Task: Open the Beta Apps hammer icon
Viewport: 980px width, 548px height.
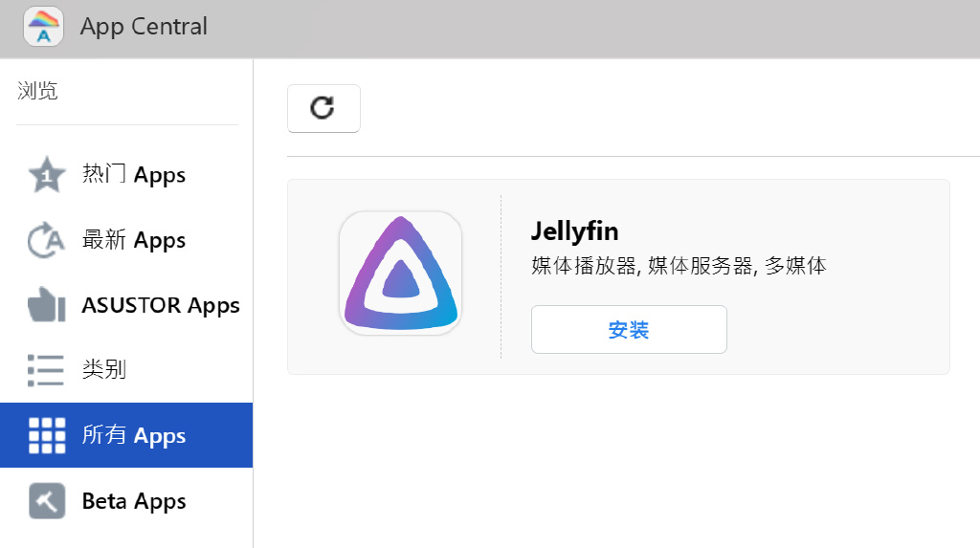Action: click(x=47, y=501)
